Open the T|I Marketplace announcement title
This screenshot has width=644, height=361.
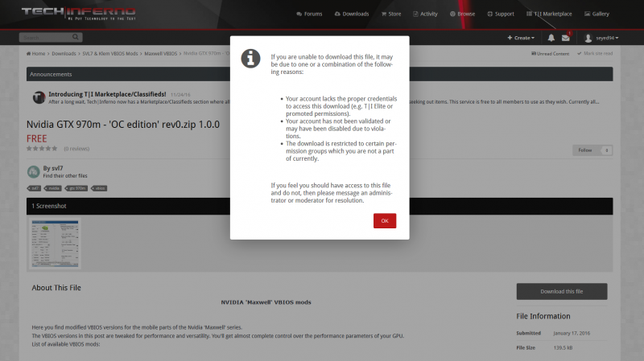pyautogui.click(x=107, y=94)
